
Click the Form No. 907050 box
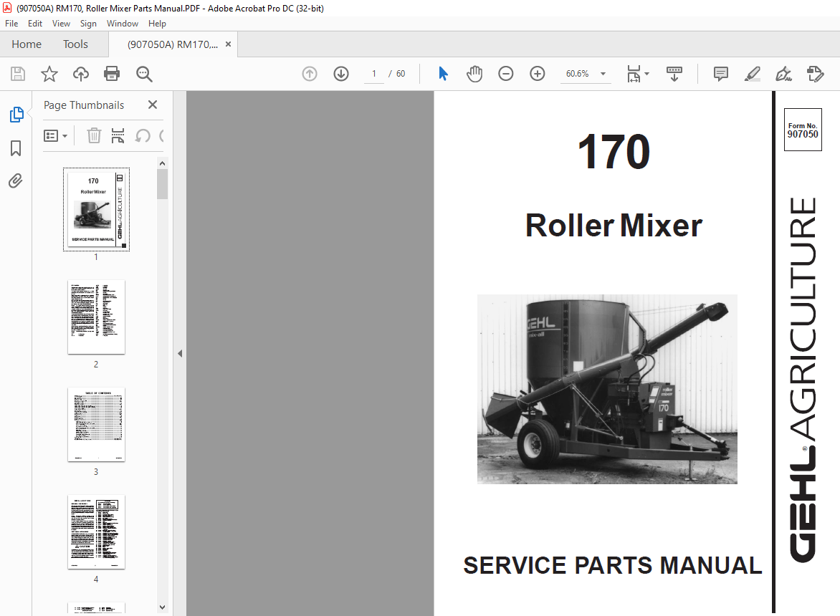tap(803, 130)
